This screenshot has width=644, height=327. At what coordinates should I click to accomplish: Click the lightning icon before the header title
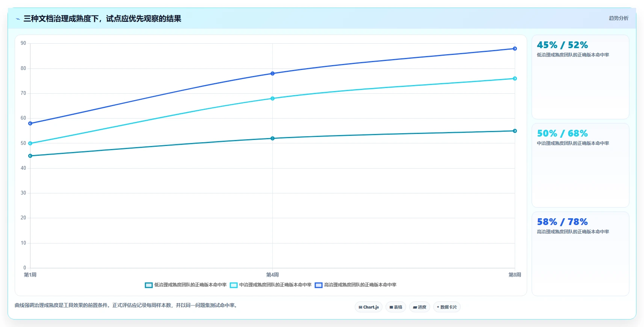[x=18, y=19]
